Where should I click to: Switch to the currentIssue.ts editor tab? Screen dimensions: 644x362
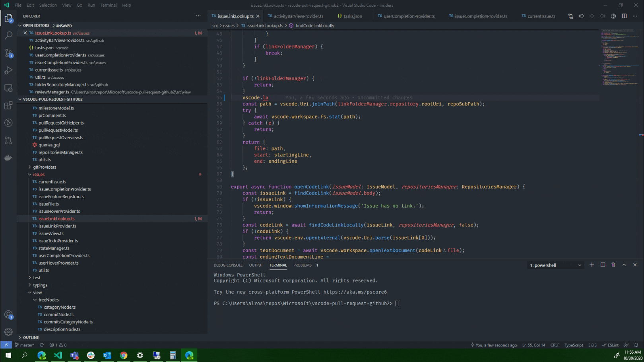click(x=541, y=16)
